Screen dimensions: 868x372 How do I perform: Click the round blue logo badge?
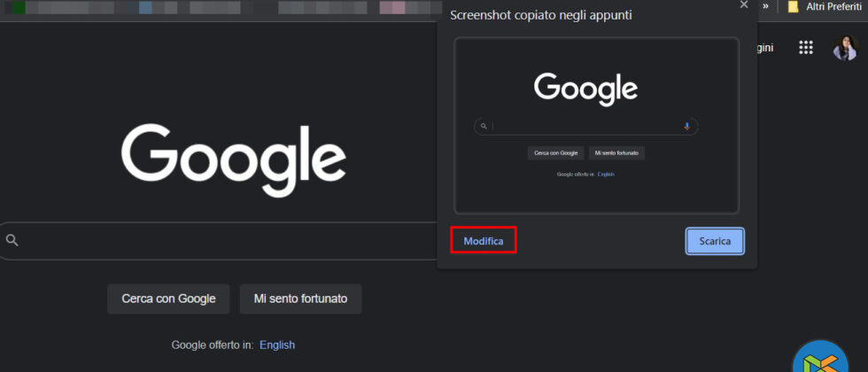point(820,358)
